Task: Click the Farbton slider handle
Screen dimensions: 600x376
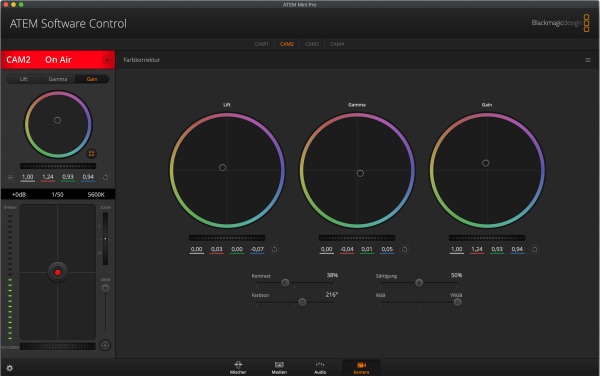Action: (x=302, y=302)
